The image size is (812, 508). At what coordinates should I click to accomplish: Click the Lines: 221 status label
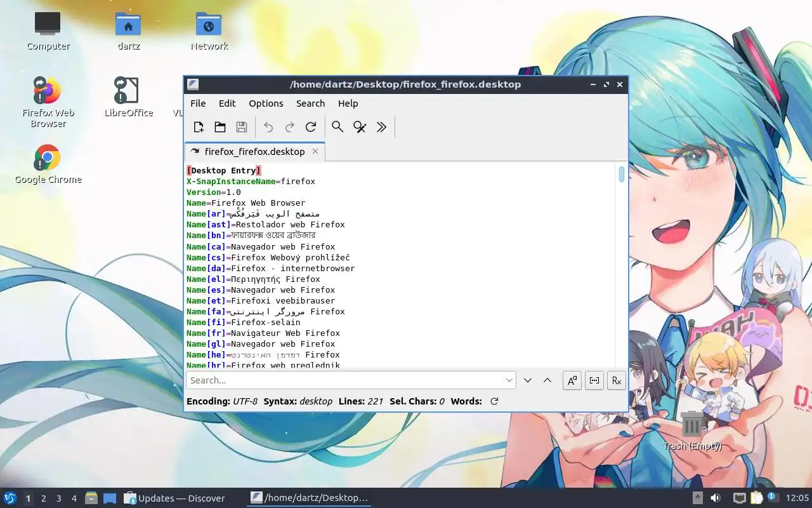point(361,401)
